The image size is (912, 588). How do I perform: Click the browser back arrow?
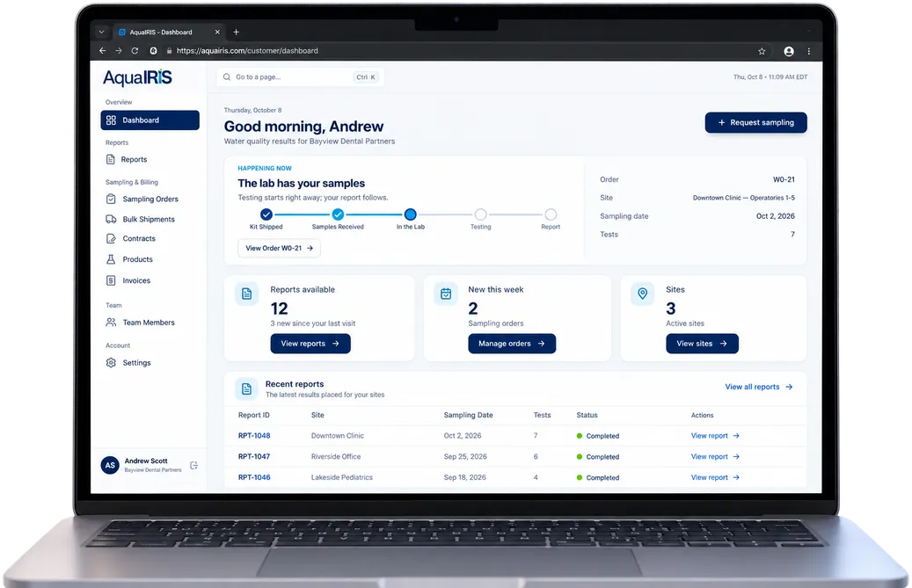(102, 51)
